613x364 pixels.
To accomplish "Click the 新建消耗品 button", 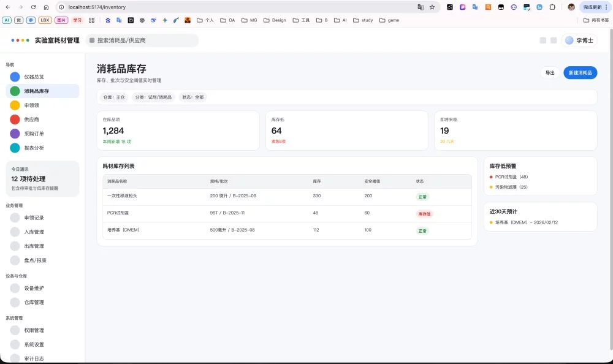I will (580, 73).
